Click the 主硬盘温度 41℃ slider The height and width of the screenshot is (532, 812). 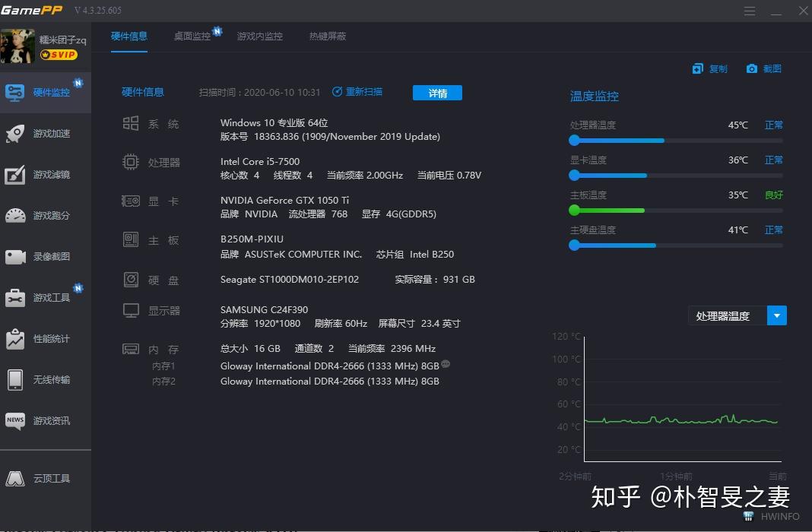pos(676,245)
